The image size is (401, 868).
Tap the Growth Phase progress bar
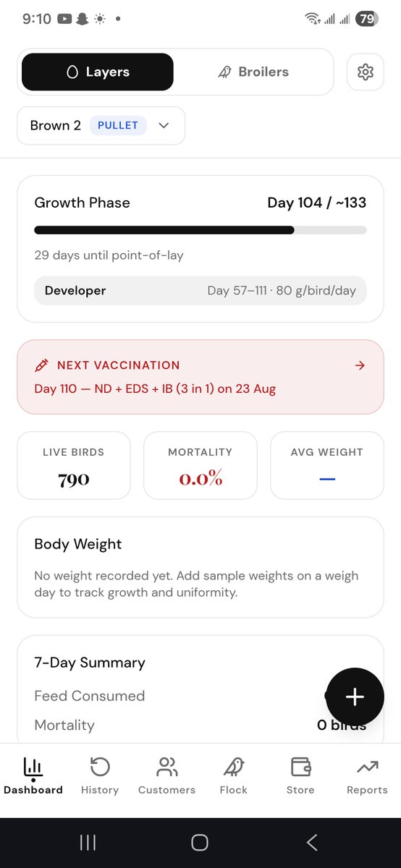coord(200,230)
